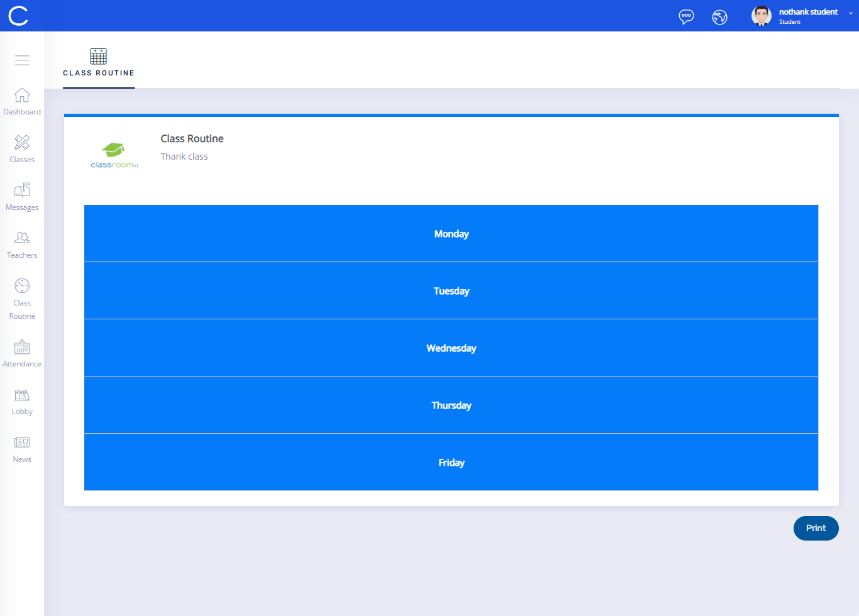Click the Wednesday row
The width and height of the screenshot is (859, 616).
pyautogui.click(x=451, y=348)
